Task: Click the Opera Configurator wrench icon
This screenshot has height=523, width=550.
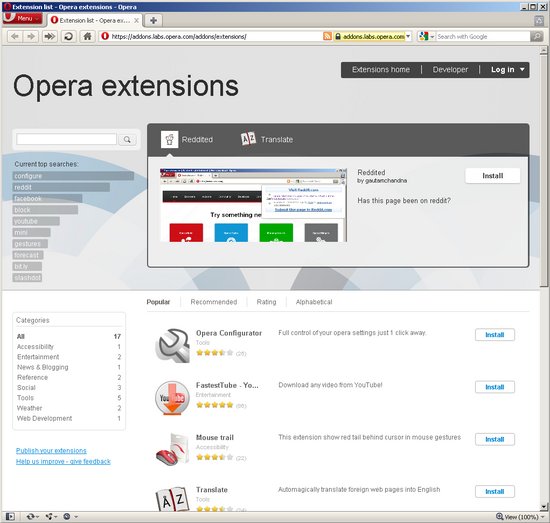Action: 172,346
